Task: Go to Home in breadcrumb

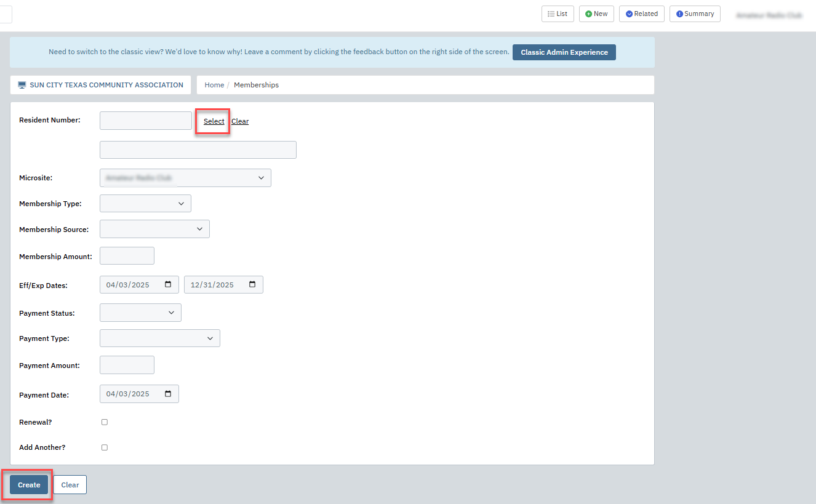Action: coord(214,85)
